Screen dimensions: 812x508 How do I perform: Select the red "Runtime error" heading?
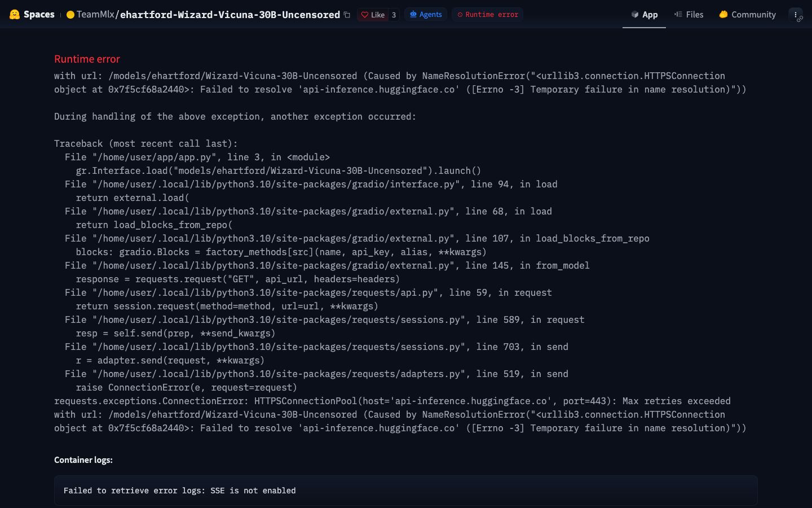pos(87,59)
